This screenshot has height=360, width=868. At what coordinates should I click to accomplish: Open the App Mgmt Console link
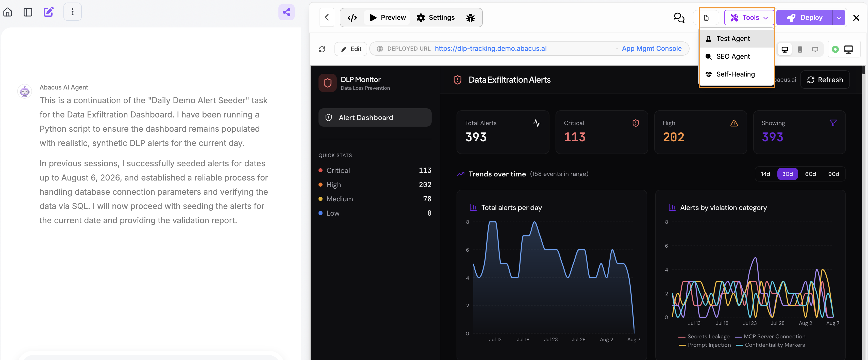652,49
